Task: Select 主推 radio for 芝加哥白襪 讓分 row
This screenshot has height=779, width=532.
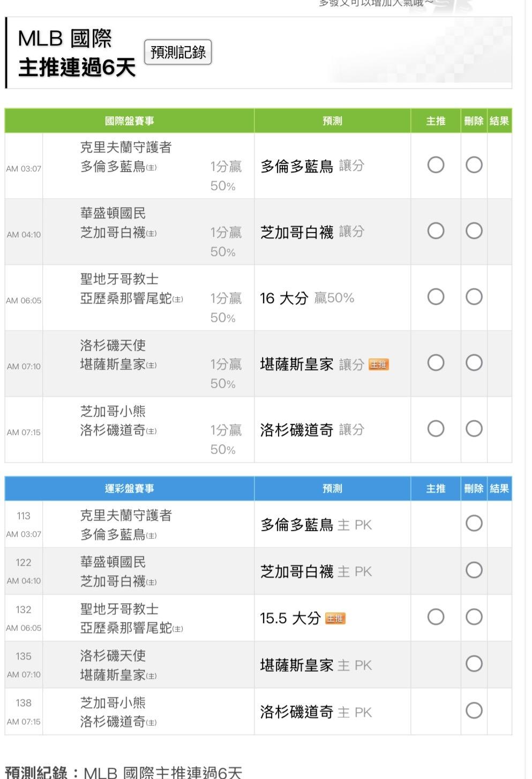Action: pos(436,231)
